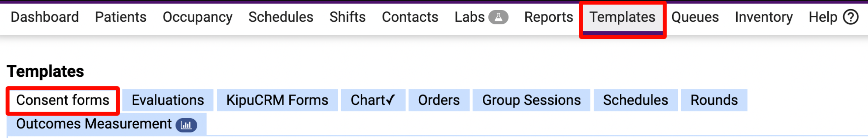Open the Occupancy page

pyautogui.click(x=197, y=17)
